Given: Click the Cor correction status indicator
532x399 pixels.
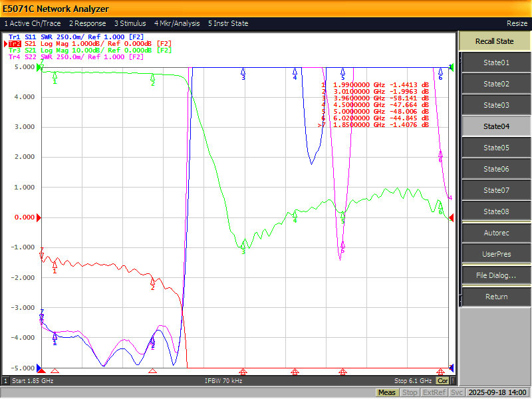Looking at the screenshot, I should point(442,380).
